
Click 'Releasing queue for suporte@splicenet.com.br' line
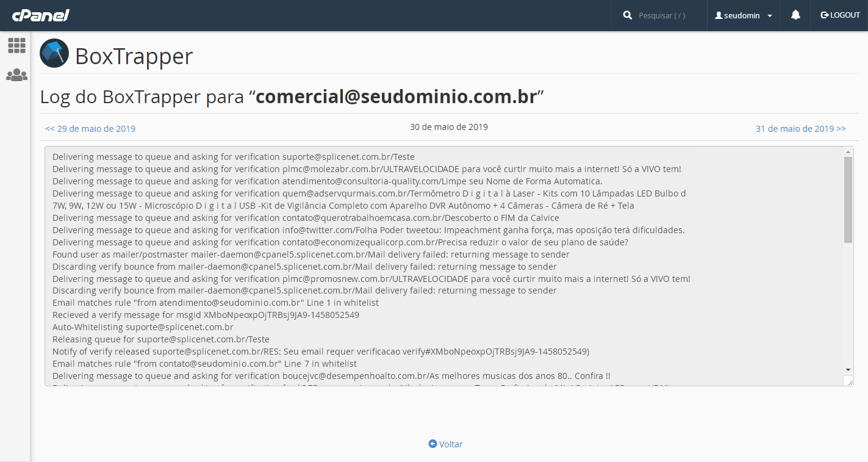coord(161,339)
